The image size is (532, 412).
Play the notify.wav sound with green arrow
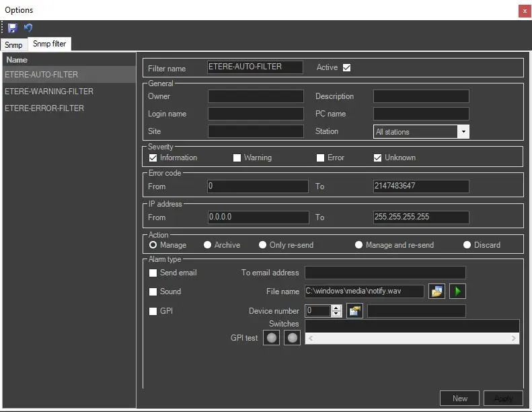[x=458, y=291]
